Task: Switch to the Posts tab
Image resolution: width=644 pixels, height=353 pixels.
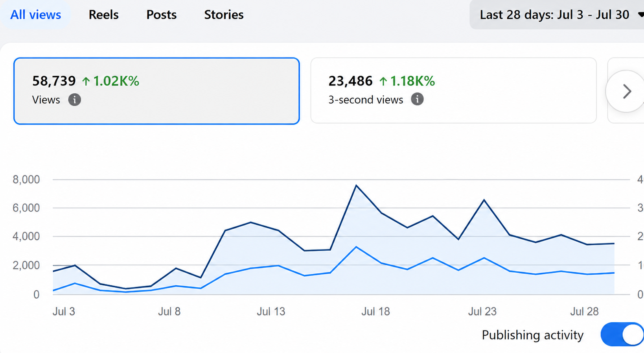Action: [161, 15]
